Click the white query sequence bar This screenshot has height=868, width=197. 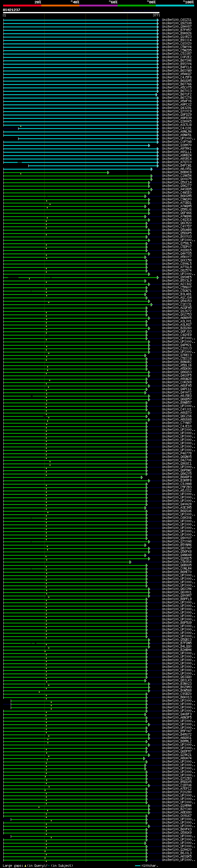point(81,12)
